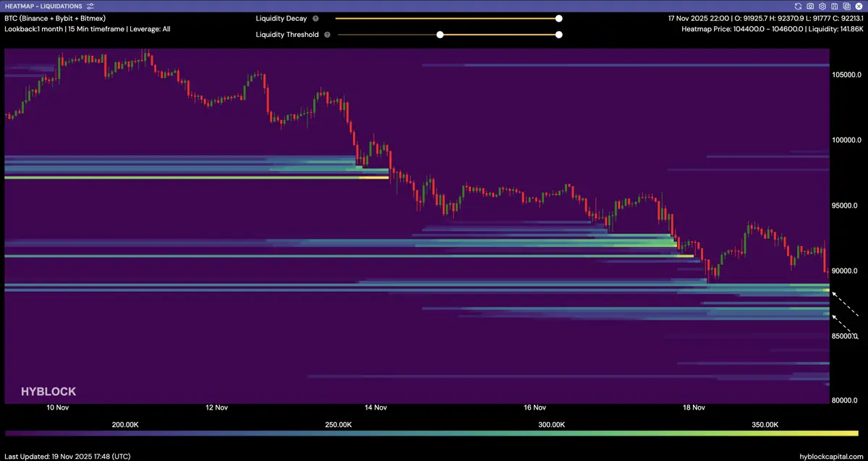Click the HEATMAP - LIQUIDATIONS title
This screenshot has height=461, width=868.
tap(43, 6)
